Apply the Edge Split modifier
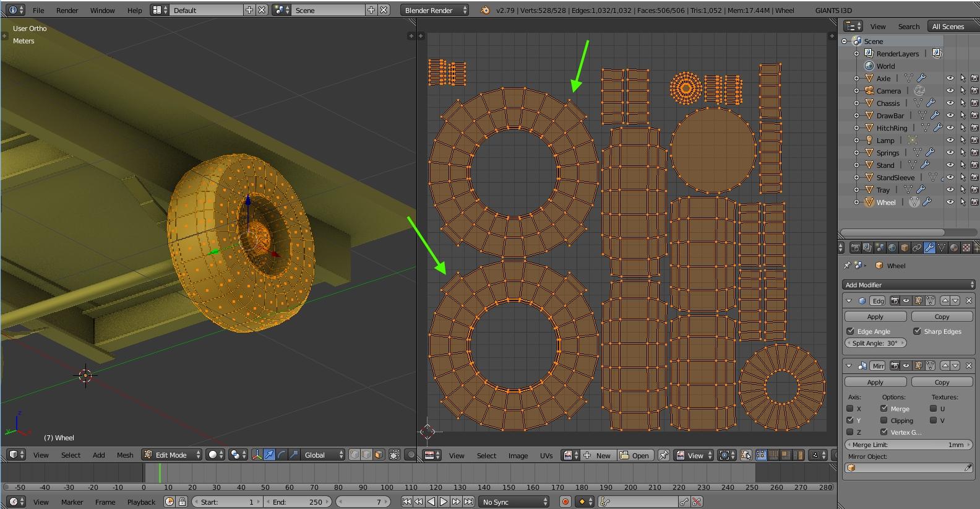Screen dimensions: 980x509 [875, 316]
